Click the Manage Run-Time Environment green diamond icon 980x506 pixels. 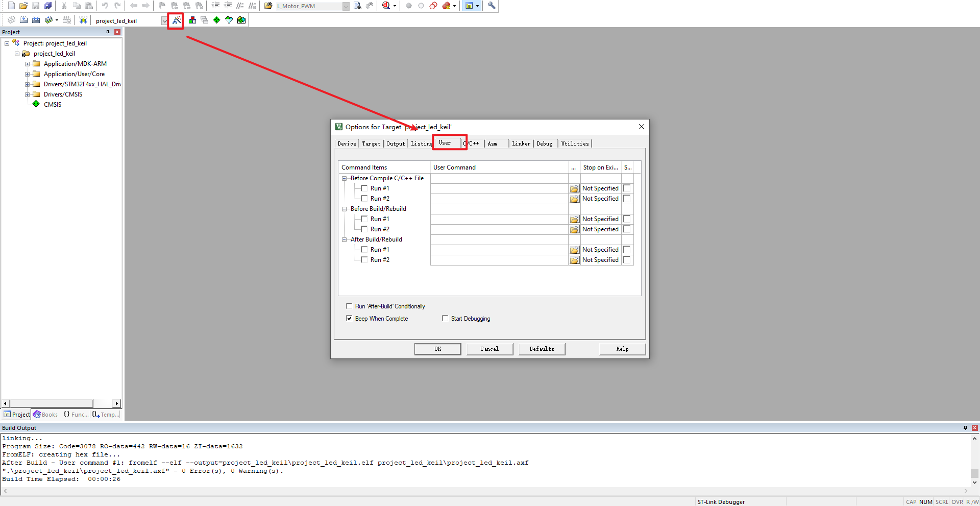click(x=217, y=20)
